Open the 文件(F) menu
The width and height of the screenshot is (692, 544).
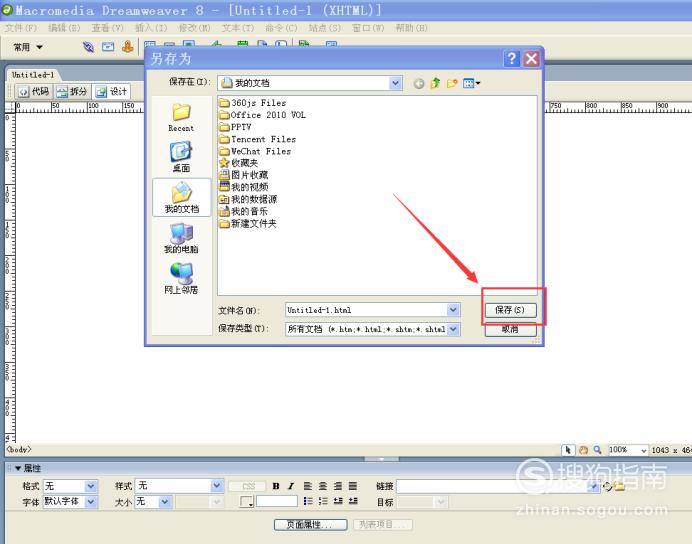[21, 28]
